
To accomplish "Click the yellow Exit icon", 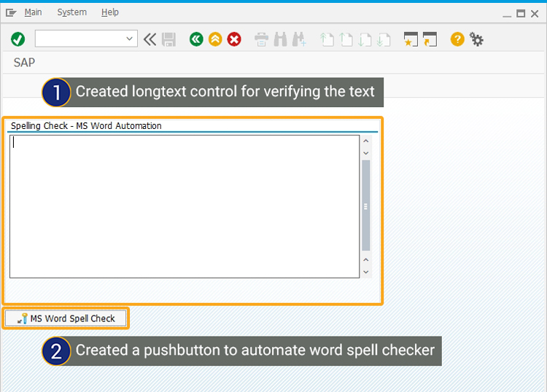I will (215, 39).
